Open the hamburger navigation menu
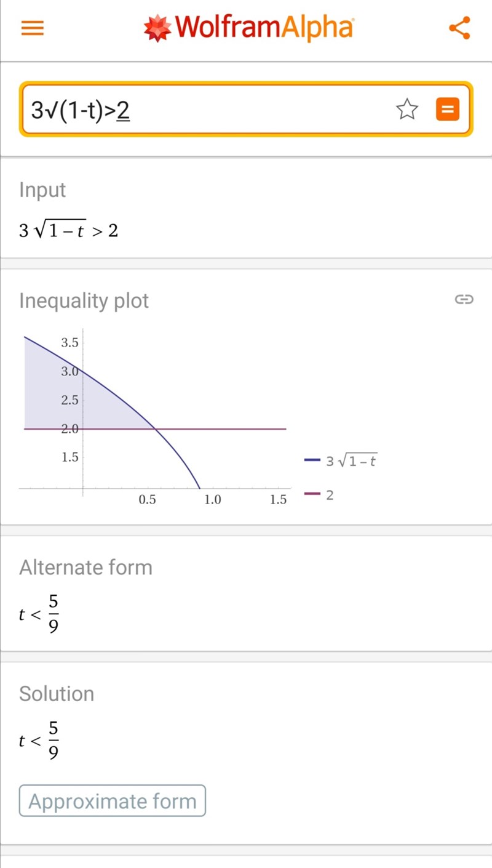Image resolution: width=492 pixels, height=868 pixels. [33, 28]
